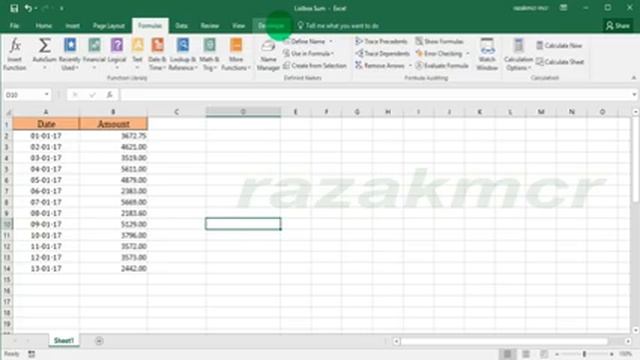Open Use in Formula dropdown
Image resolution: width=640 pixels, height=360 pixels.
tap(309, 53)
